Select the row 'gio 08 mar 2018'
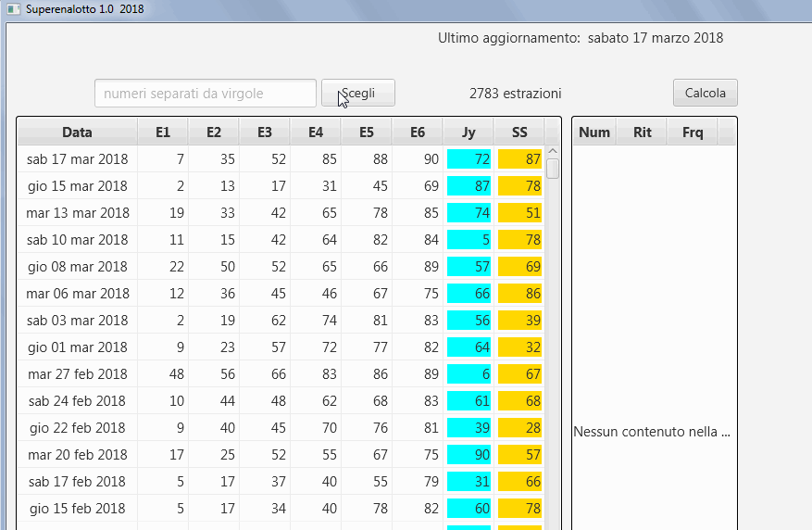This screenshot has width=812, height=530. [281, 267]
